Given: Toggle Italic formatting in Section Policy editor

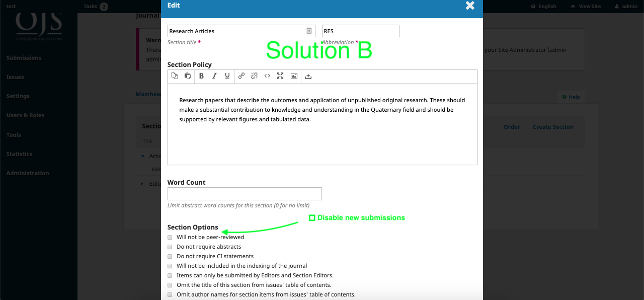Looking at the screenshot, I should [214, 76].
